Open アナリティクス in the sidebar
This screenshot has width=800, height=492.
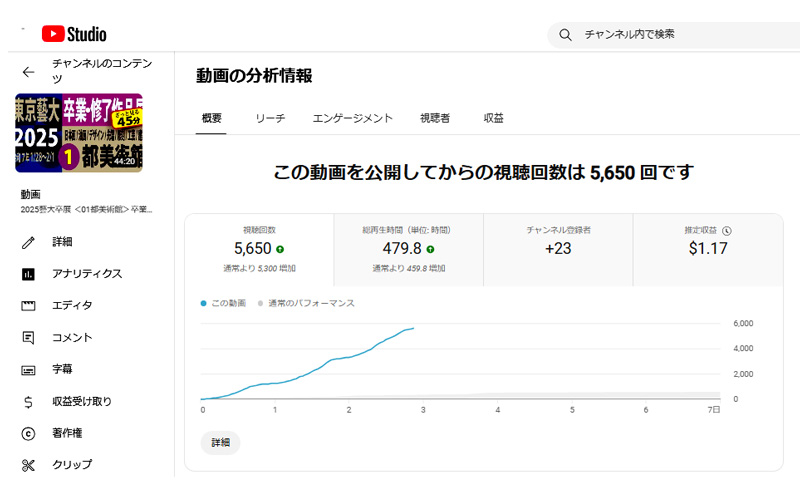(87, 274)
